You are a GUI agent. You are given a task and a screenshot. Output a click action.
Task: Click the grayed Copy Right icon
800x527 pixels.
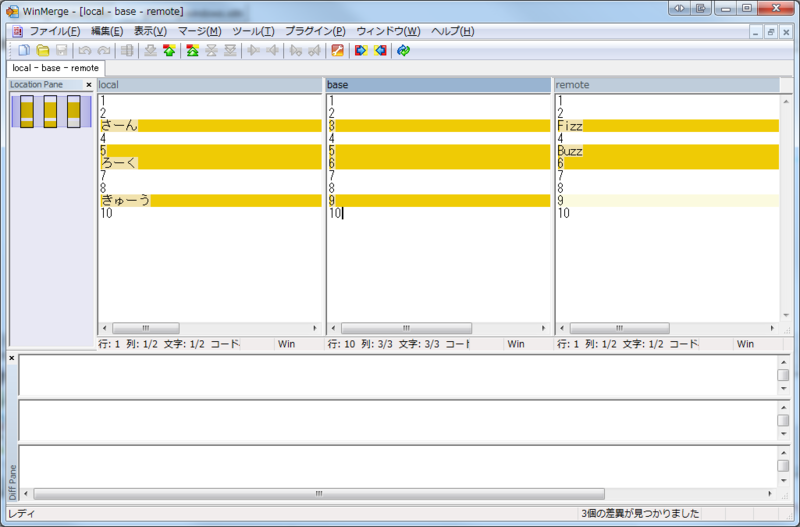point(254,50)
